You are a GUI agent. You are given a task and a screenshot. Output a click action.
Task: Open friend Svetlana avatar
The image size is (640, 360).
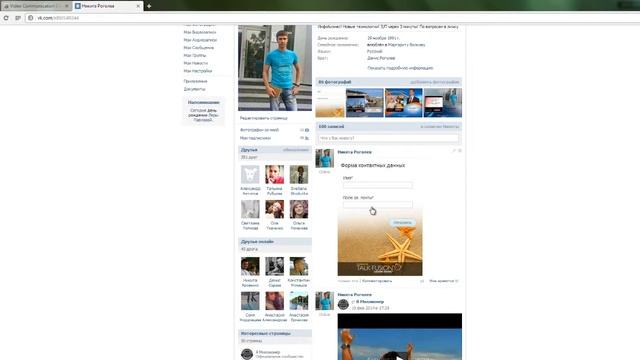coord(299,175)
